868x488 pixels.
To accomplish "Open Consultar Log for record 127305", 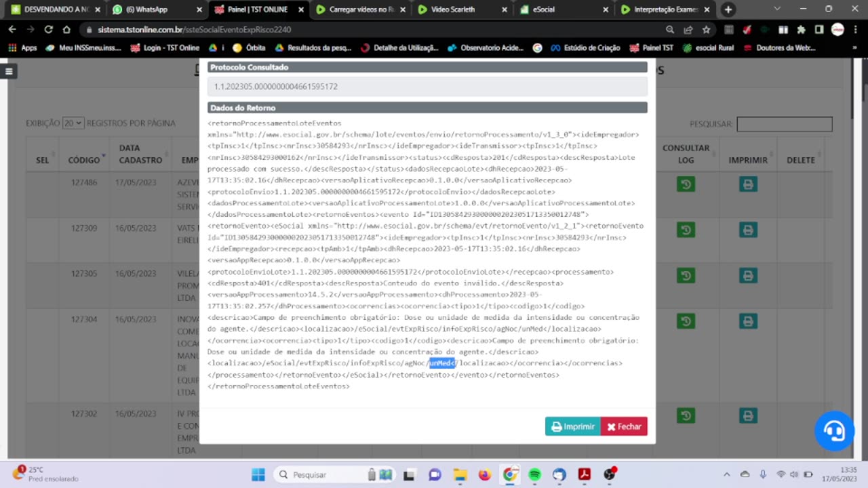I will pos(686,275).
